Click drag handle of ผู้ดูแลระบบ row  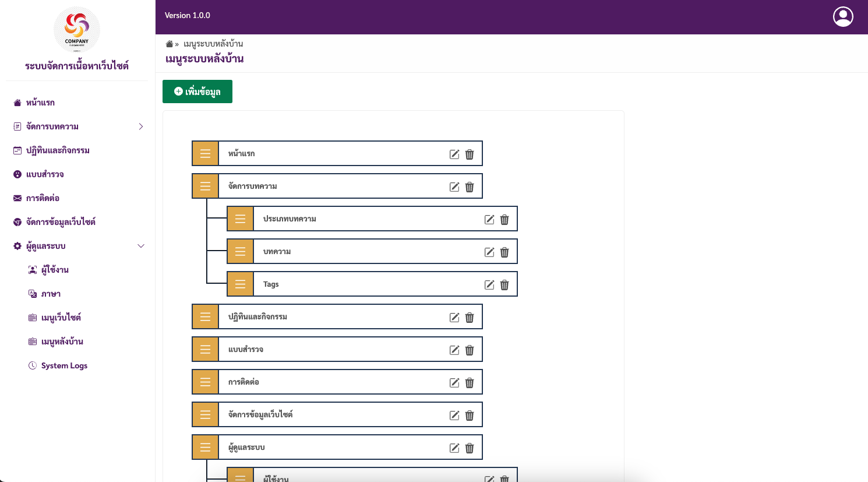[205, 447]
